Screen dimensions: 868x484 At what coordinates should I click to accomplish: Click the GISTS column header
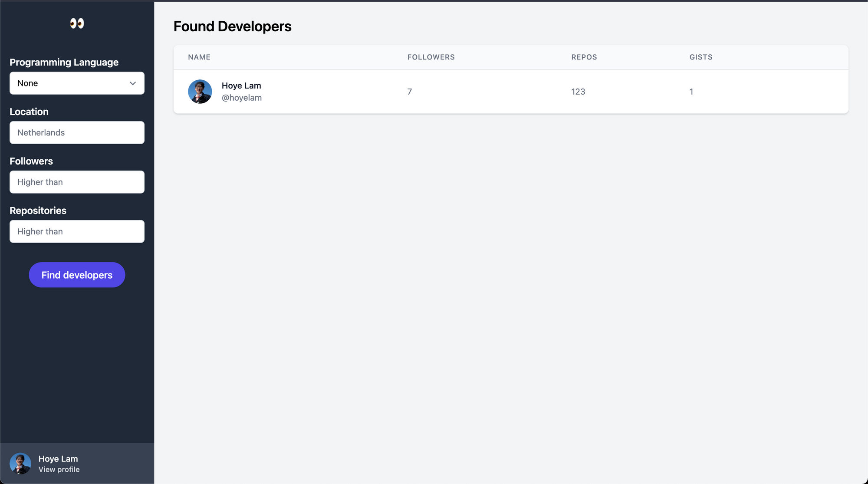701,57
